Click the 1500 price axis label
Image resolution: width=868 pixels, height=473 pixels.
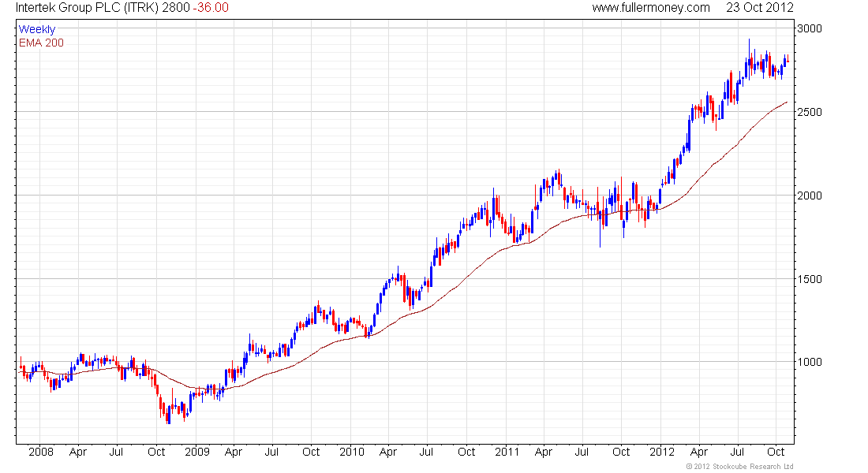pos(810,279)
